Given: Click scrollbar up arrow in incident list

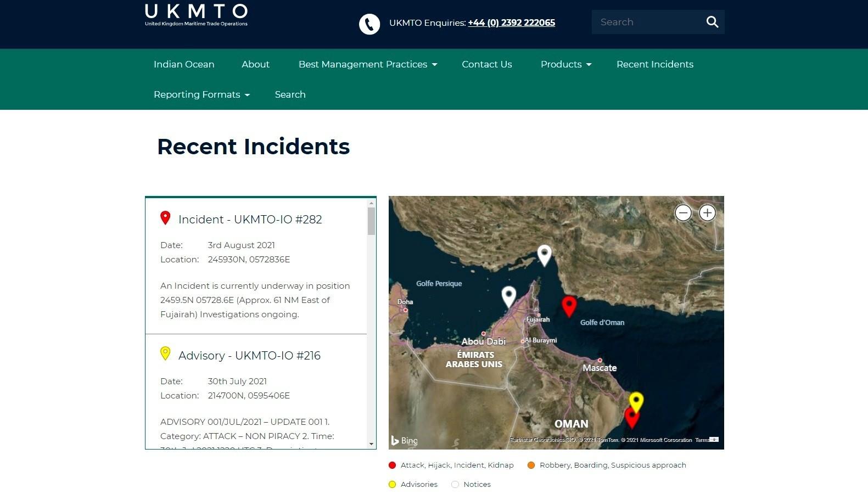Looking at the screenshot, I should click(371, 203).
